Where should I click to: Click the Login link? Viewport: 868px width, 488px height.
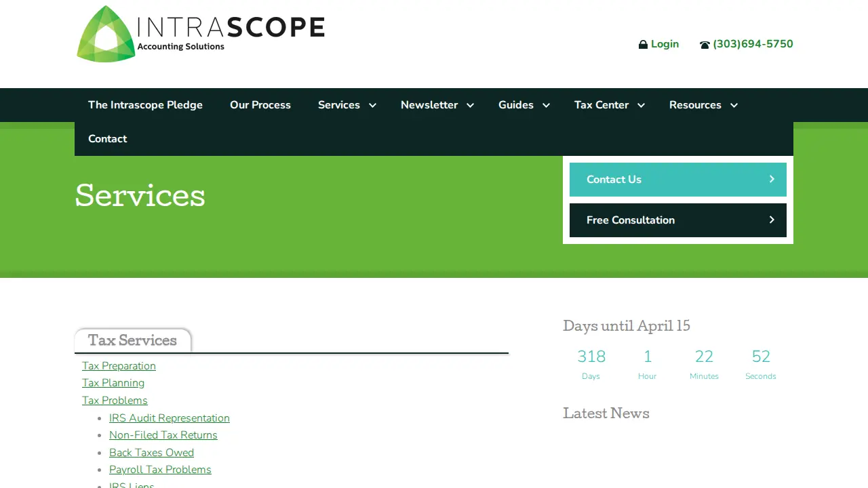pos(665,44)
